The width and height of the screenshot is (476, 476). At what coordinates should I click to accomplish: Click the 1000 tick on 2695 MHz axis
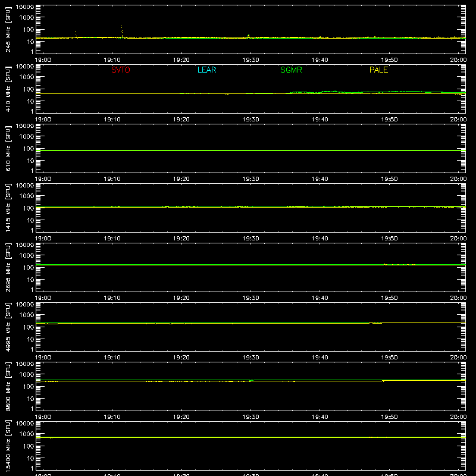(x=27, y=256)
